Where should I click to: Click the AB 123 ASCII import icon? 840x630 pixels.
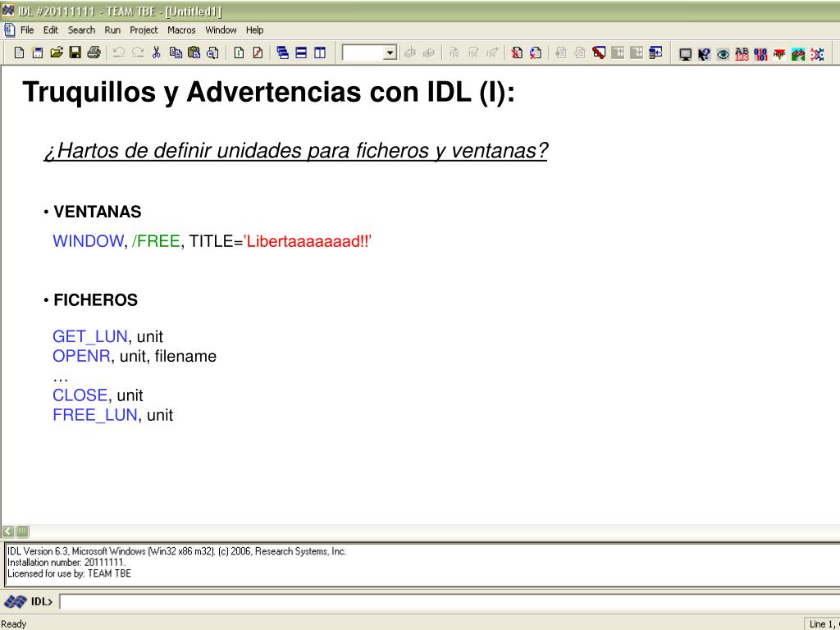click(742, 54)
